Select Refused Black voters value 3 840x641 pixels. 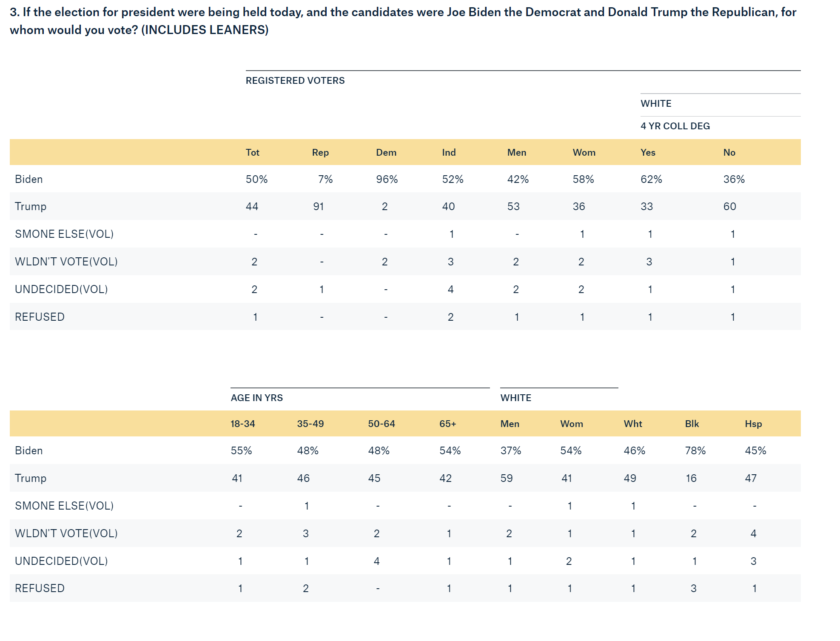pos(693,588)
